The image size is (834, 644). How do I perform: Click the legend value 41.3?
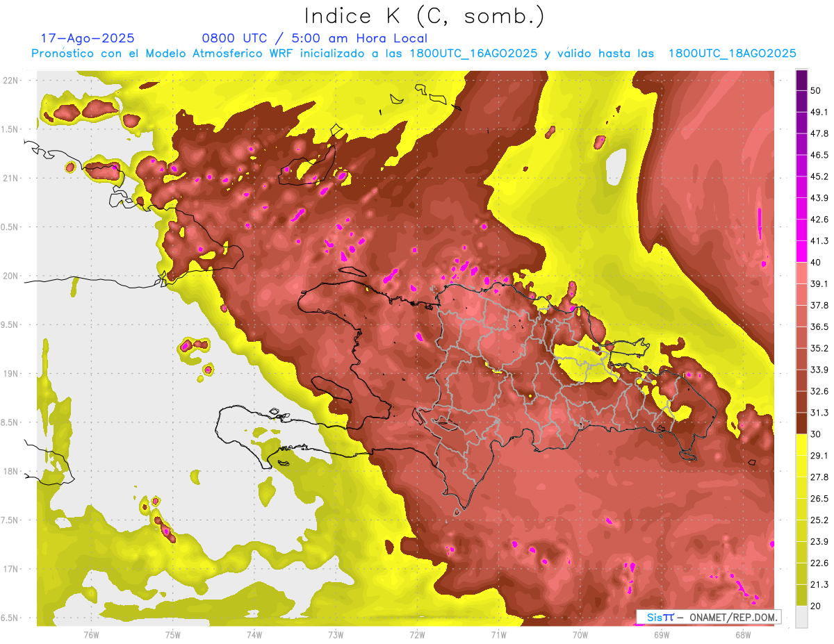coord(819,241)
